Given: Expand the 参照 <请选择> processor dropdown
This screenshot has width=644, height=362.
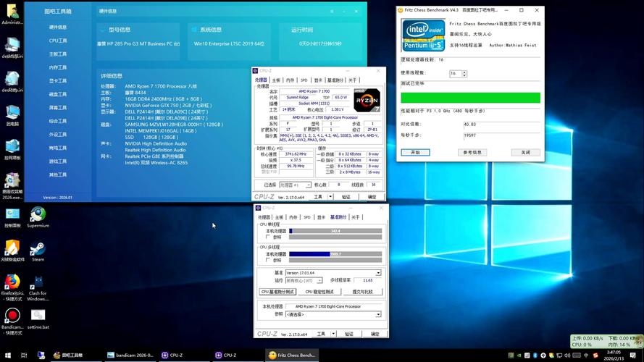Looking at the screenshot, I should click(x=333, y=314).
